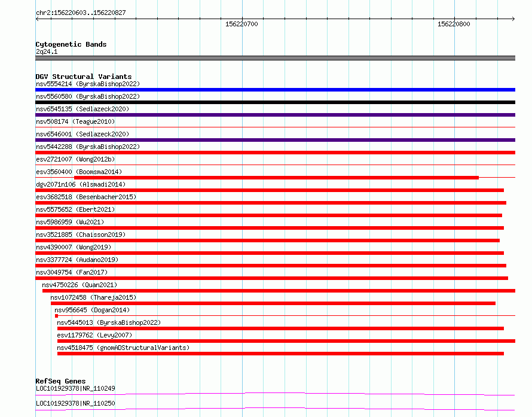Screen dimensions: 532x417
Task: Select the red esv3682518 variant bar
Action: pyautogui.click(x=271, y=203)
